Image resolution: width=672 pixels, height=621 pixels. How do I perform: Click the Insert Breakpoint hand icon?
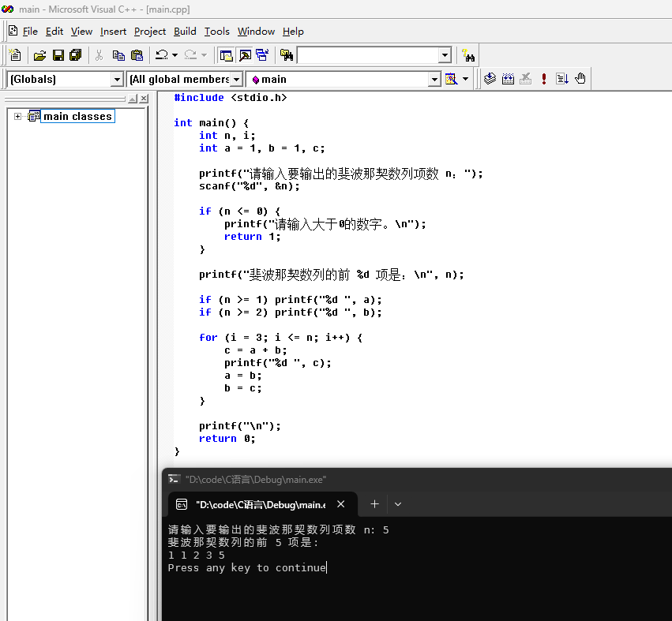coord(580,79)
